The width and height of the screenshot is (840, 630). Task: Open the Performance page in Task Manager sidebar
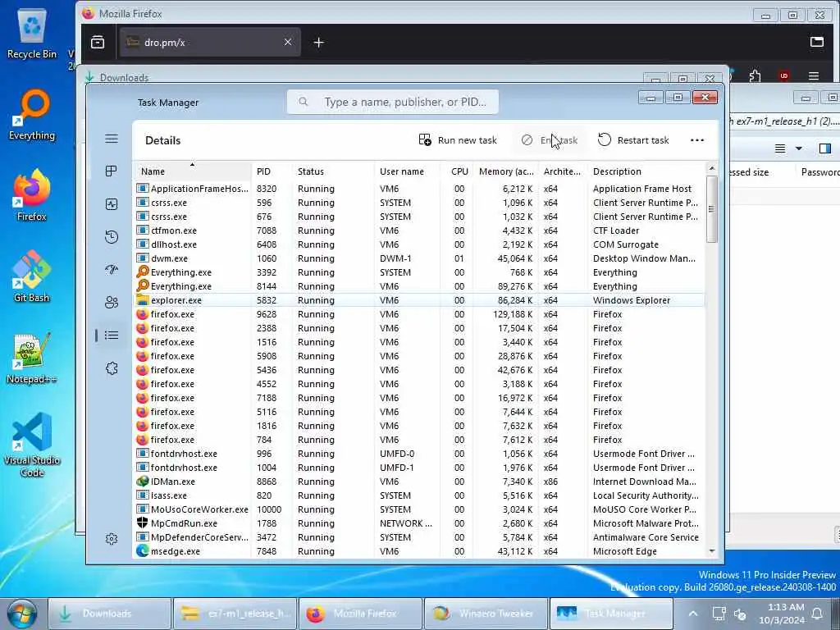(112, 204)
